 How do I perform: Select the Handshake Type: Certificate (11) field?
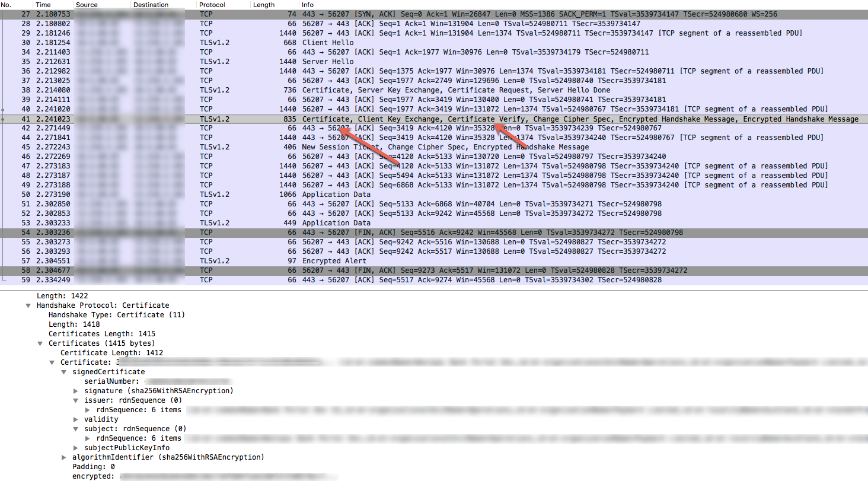(x=116, y=315)
